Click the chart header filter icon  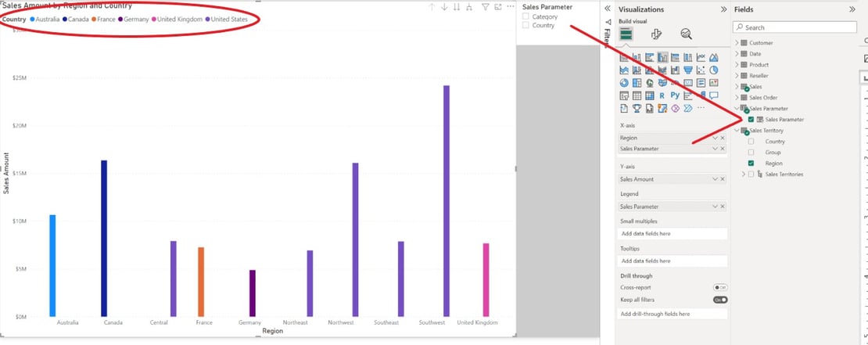pos(485,7)
